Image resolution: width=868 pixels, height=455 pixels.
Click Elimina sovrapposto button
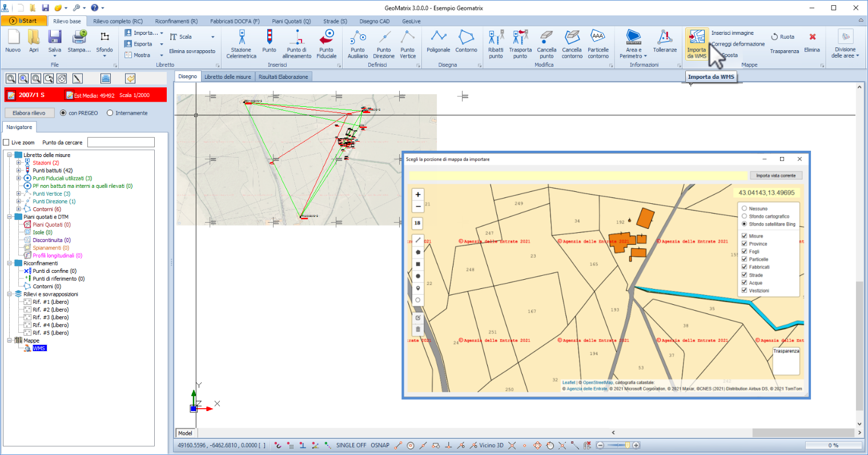click(192, 51)
